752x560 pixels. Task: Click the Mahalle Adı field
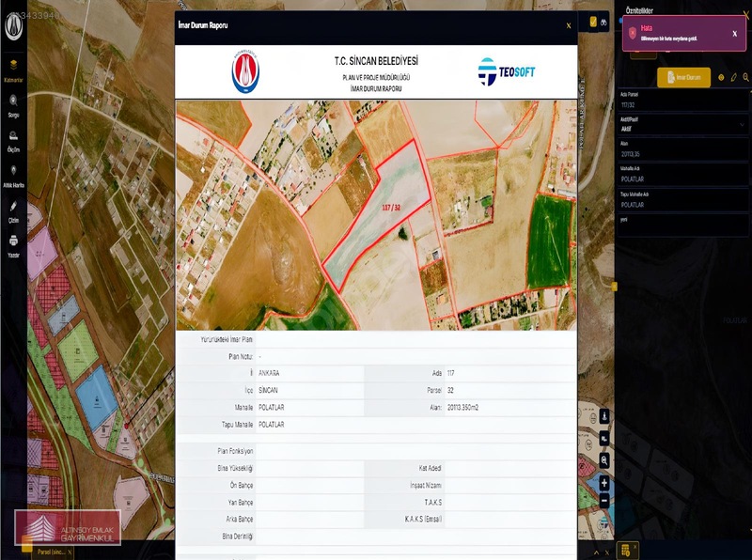(683, 175)
